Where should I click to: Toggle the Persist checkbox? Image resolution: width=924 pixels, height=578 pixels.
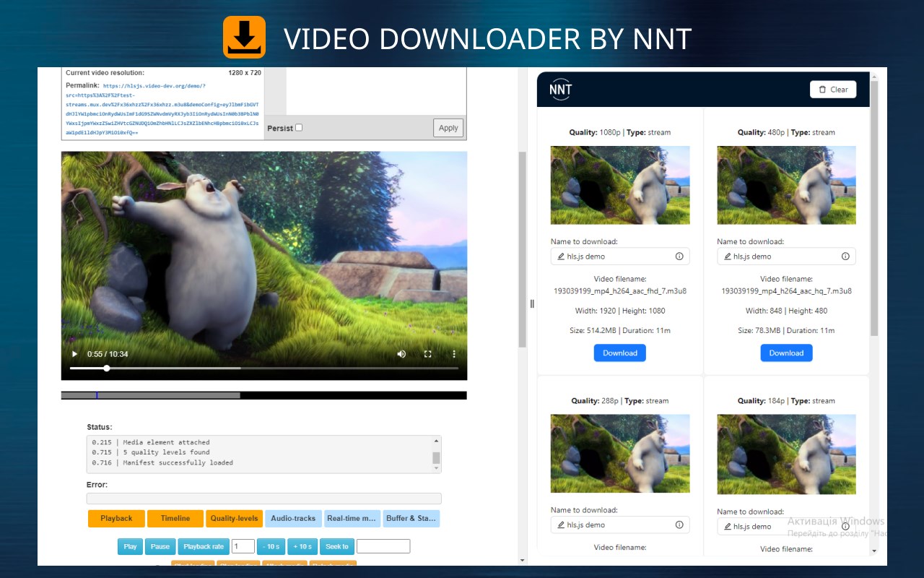click(299, 128)
